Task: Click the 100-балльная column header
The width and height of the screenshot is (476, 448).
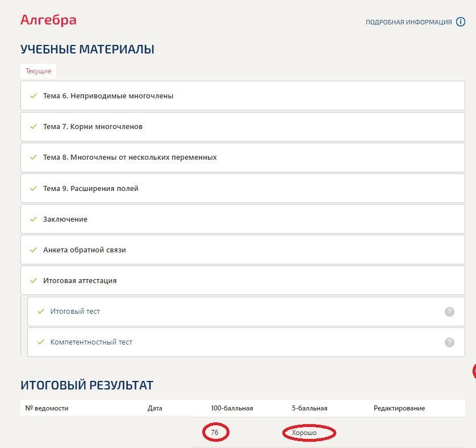Action: [x=232, y=408]
